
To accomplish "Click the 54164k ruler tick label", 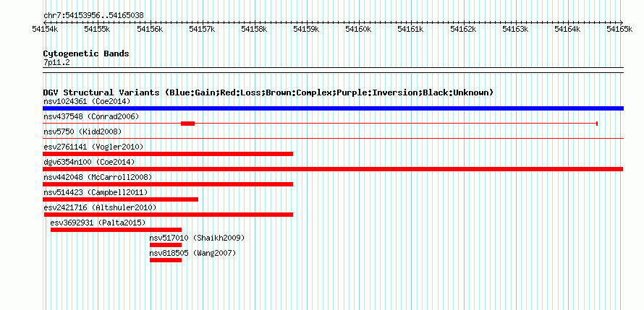I will tap(567, 29).
